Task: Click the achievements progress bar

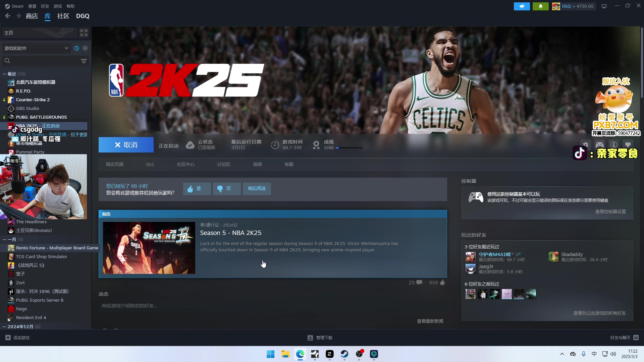Action: click(x=349, y=148)
